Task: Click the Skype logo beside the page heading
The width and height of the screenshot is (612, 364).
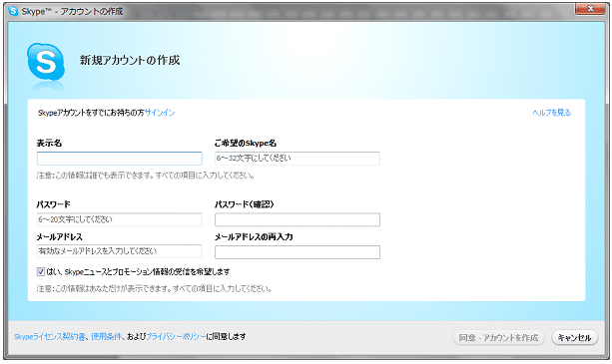Action: pyautogui.click(x=46, y=63)
